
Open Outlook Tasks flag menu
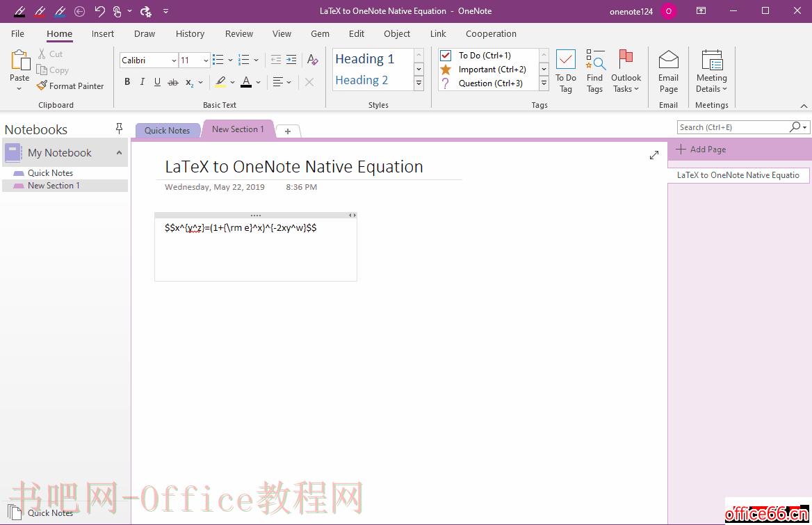tap(626, 72)
